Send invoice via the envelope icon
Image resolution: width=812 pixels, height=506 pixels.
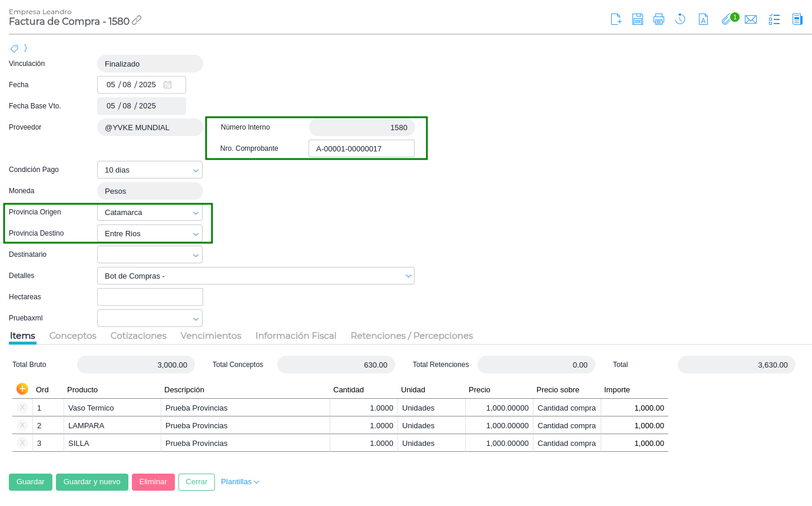pos(750,19)
